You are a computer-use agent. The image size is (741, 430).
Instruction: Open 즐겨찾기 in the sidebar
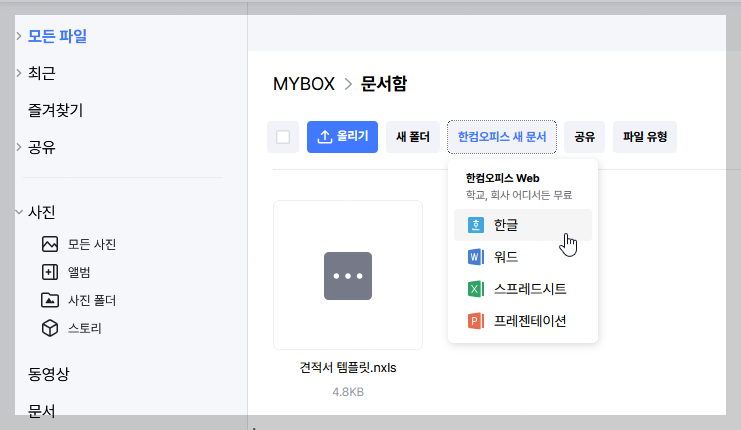55,110
